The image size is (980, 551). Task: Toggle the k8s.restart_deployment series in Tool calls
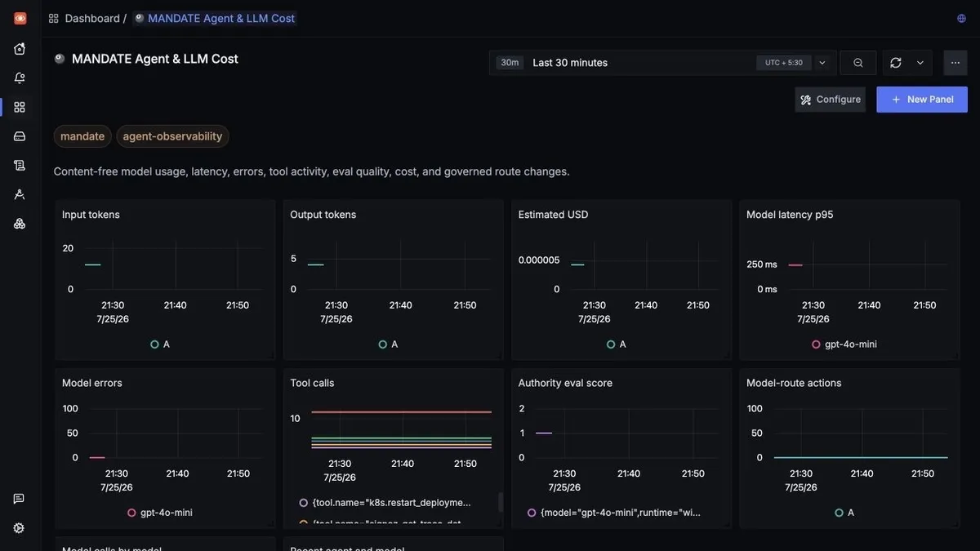coord(385,503)
